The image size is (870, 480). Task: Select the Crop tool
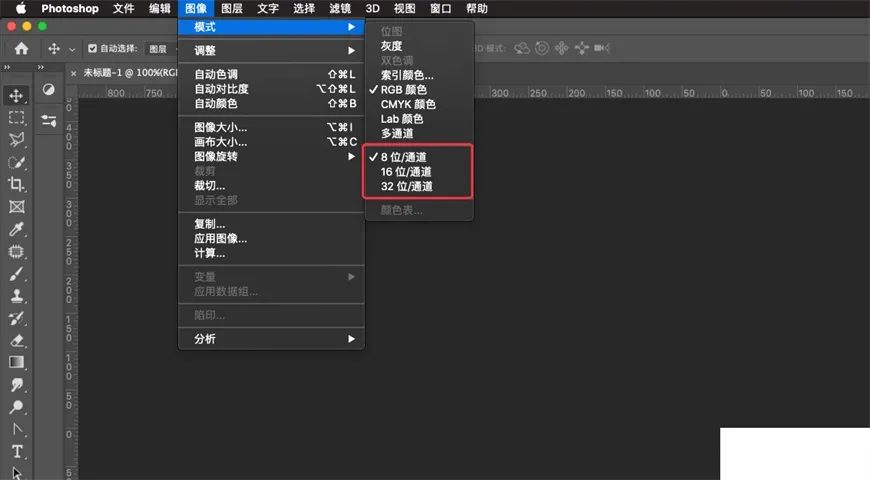pos(16,184)
